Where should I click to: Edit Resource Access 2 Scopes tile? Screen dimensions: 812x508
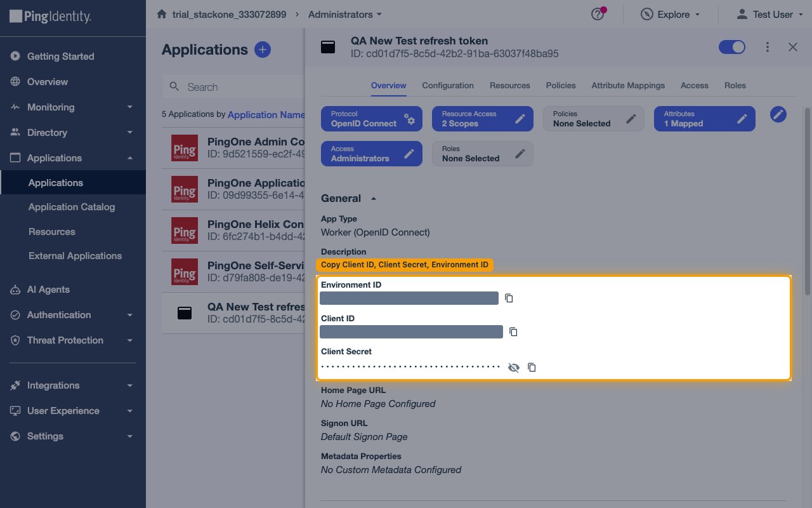(483, 119)
